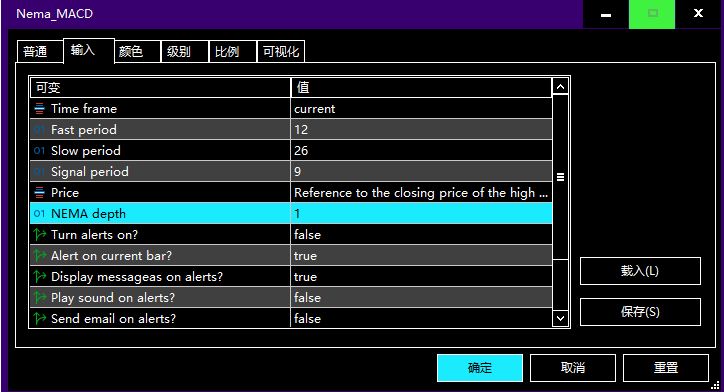The image size is (724, 392).
Task: Click the 保存(S) save button
Action: [640, 312]
